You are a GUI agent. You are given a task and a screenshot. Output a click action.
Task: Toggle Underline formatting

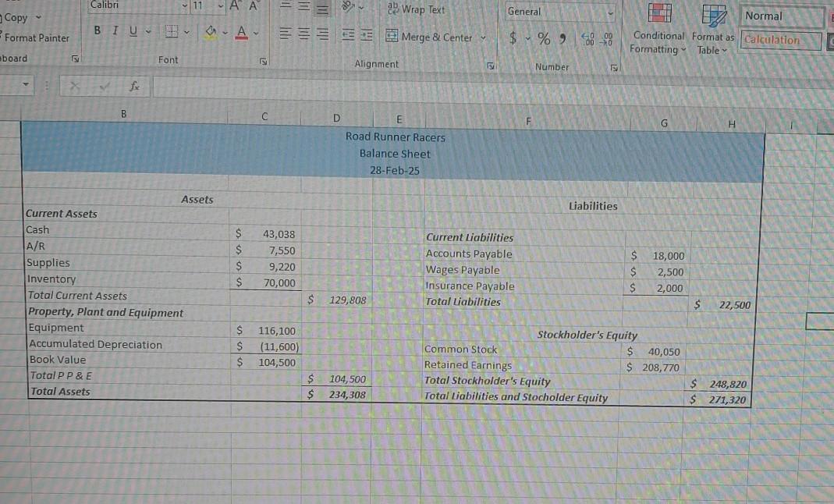pos(133,31)
